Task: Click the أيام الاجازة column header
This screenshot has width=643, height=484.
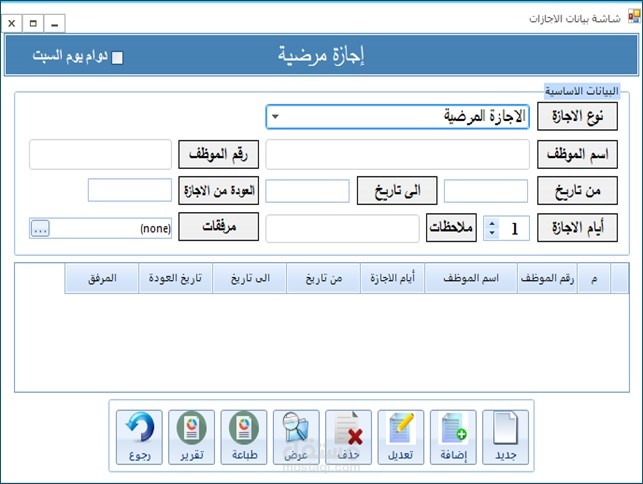Action: 392,279
